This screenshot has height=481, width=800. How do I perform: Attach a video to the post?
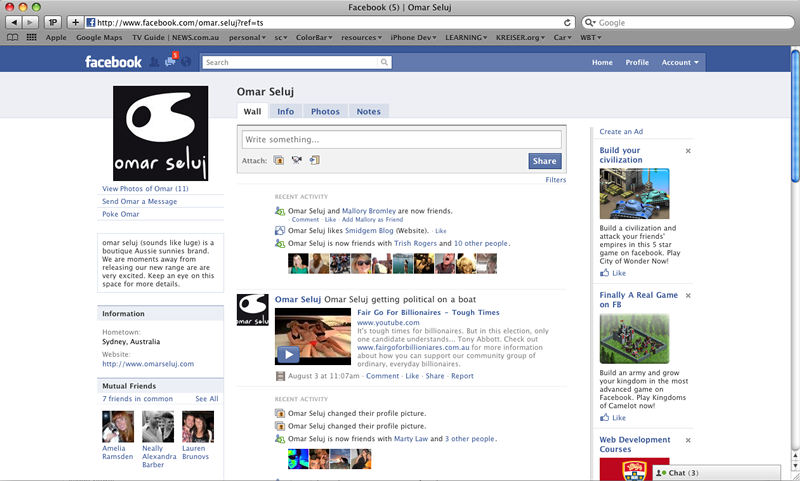(x=296, y=160)
